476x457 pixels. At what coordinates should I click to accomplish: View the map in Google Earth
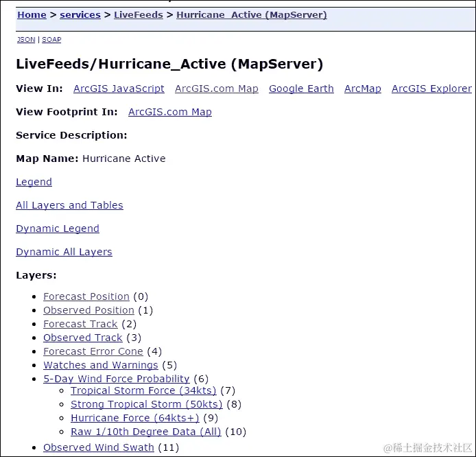(x=302, y=89)
